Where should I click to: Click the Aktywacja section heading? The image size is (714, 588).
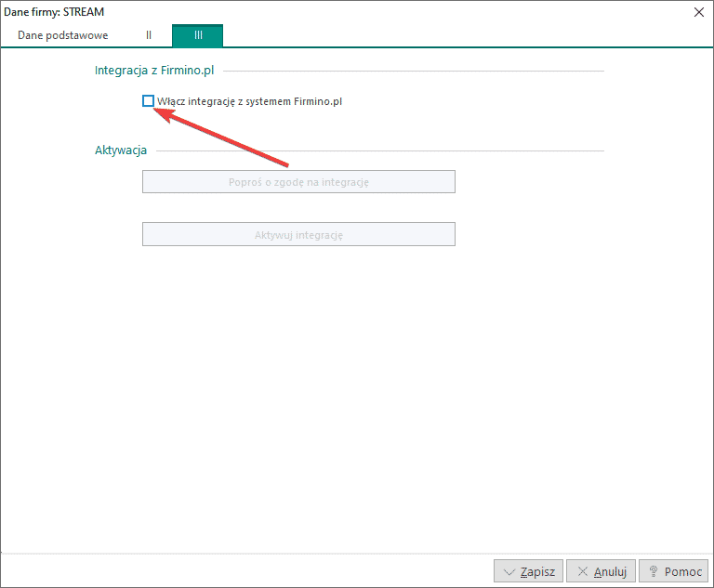[x=121, y=150]
